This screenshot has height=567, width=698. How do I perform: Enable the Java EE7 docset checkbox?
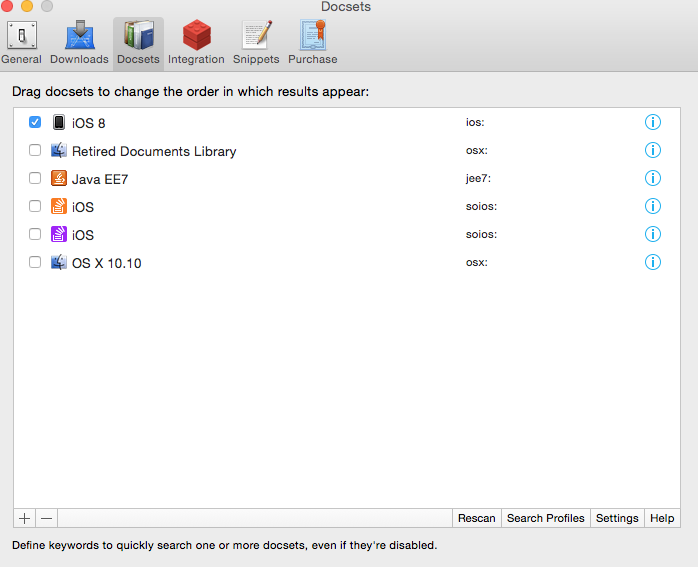pos(35,178)
